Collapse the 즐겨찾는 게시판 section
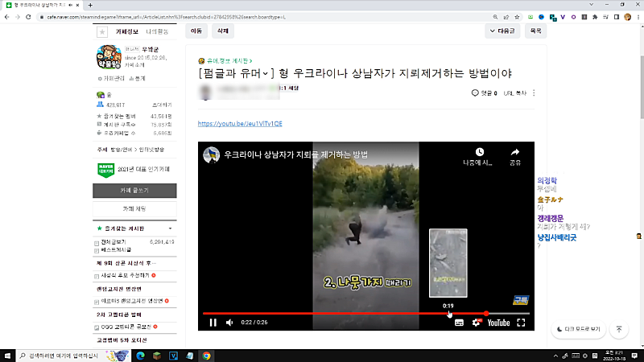644x362 pixels. [170, 229]
